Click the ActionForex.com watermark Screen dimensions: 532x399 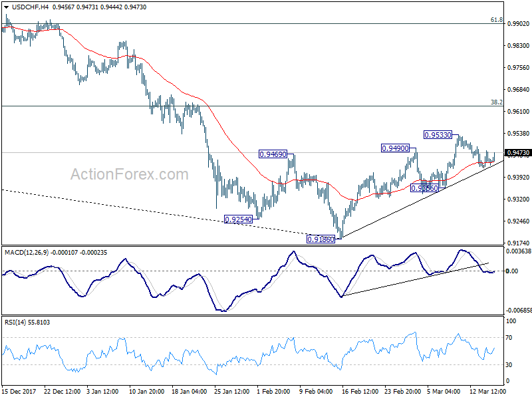point(129,174)
